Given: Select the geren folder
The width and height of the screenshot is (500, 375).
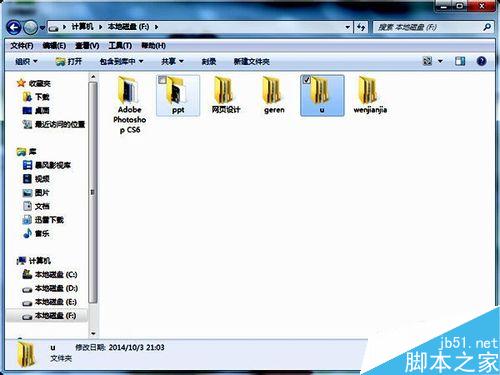Looking at the screenshot, I should click(274, 95).
